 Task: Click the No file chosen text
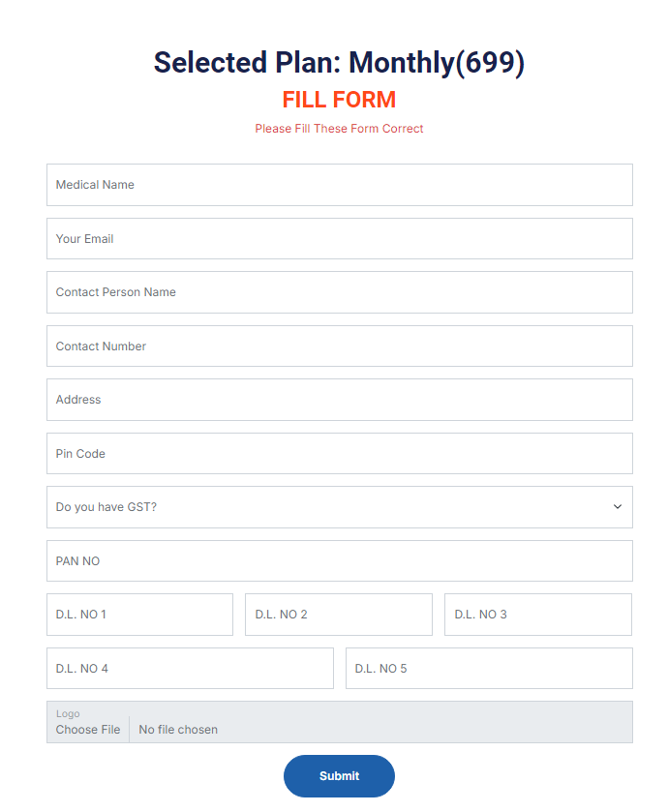[x=178, y=730]
